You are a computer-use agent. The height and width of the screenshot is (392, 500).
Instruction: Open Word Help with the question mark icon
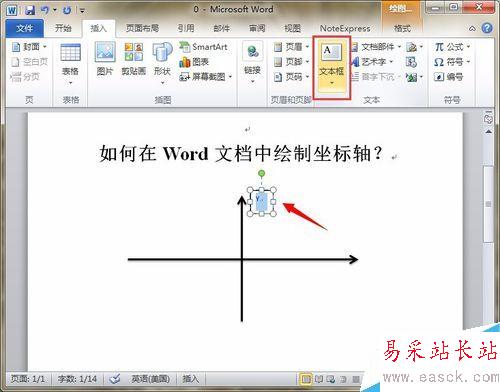(x=487, y=28)
